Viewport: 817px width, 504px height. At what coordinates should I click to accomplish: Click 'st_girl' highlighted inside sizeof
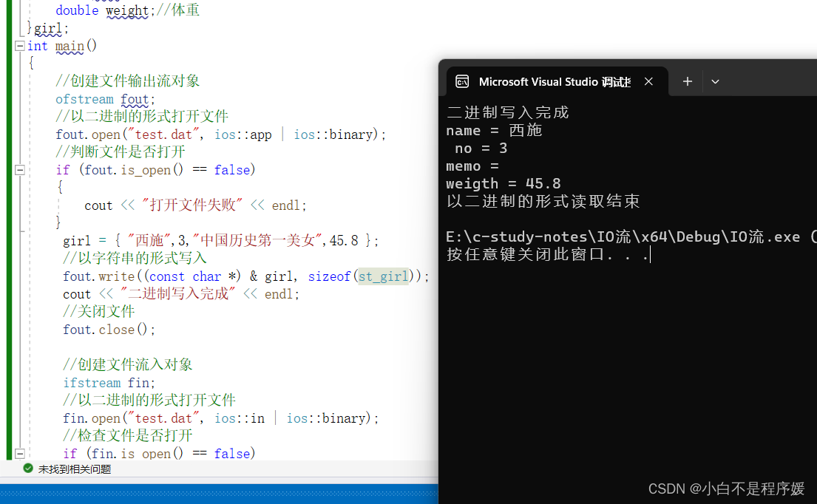(383, 276)
